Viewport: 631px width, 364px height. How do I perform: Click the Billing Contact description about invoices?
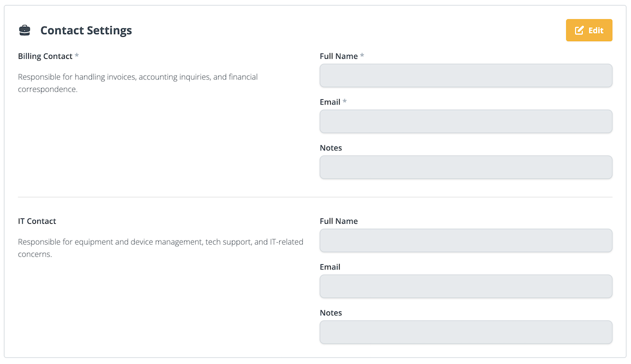[138, 83]
